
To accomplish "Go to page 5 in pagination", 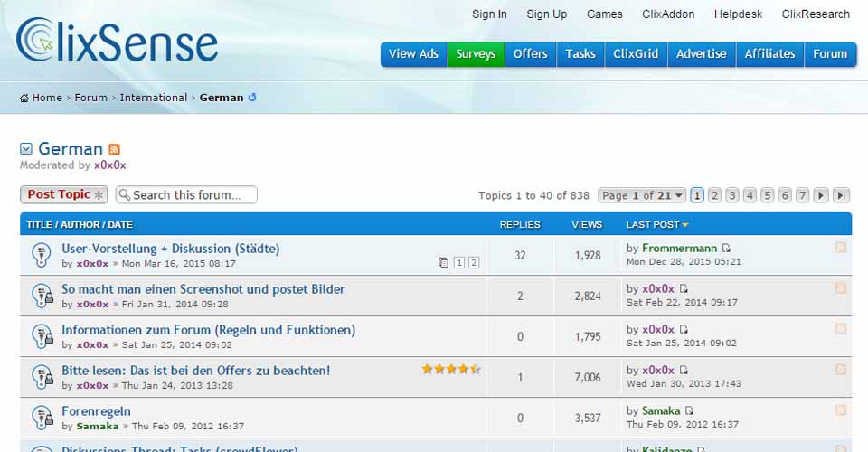I will click(x=768, y=195).
